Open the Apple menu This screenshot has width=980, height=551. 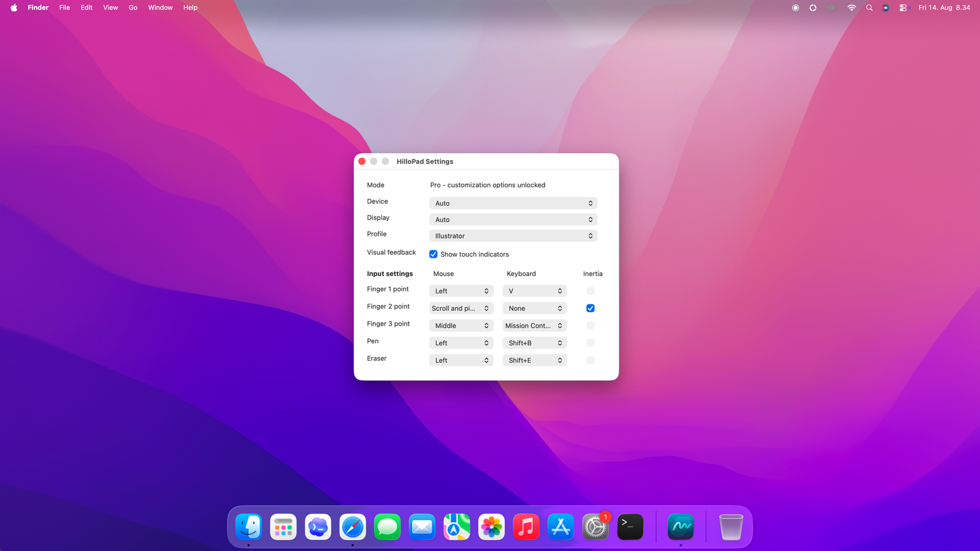(13, 8)
